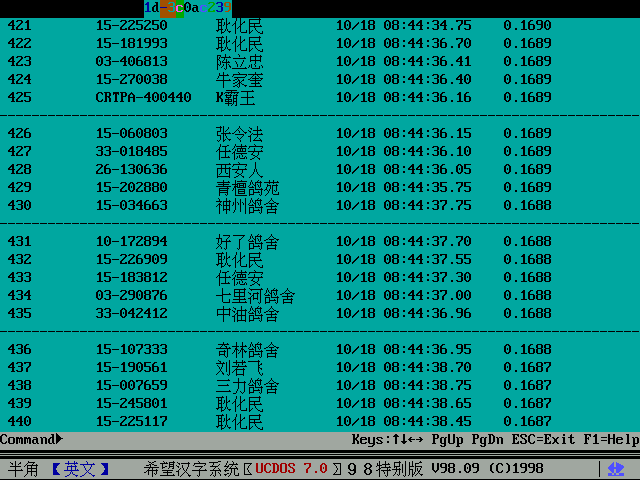Image resolution: width=640 pixels, height=480 pixels.
Task: Switch the 英文 input method indicator
Action: click(80, 469)
